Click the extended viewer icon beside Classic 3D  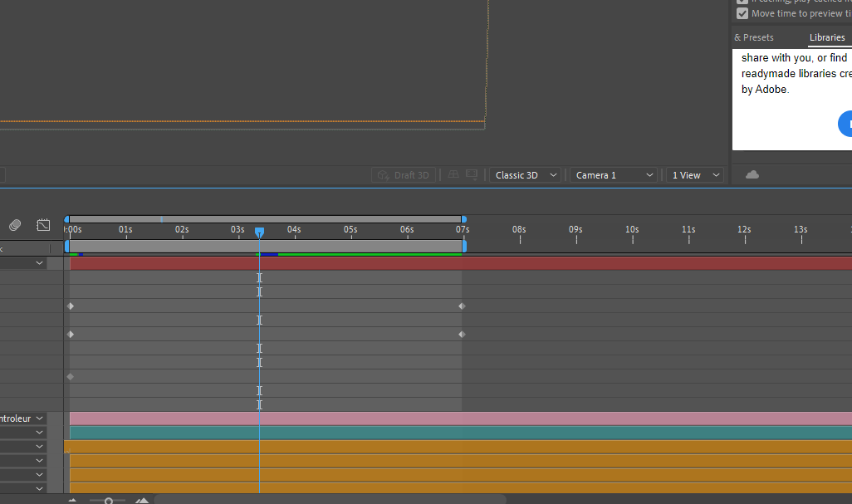click(x=472, y=175)
